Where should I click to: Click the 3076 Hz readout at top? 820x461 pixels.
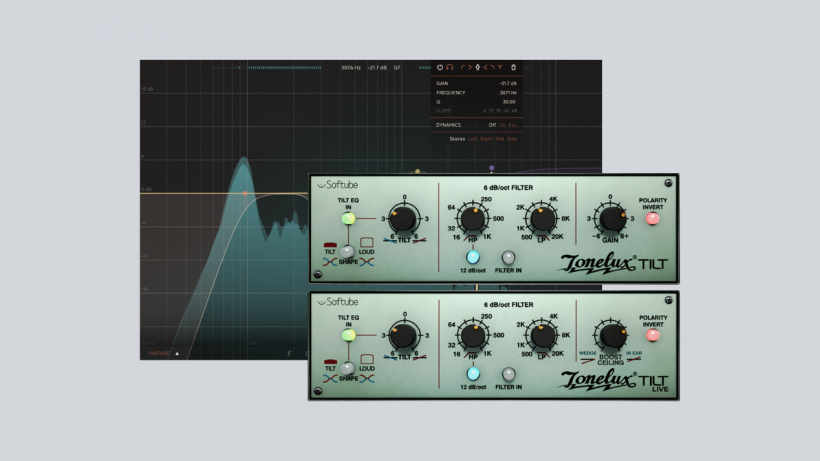coord(351,67)
